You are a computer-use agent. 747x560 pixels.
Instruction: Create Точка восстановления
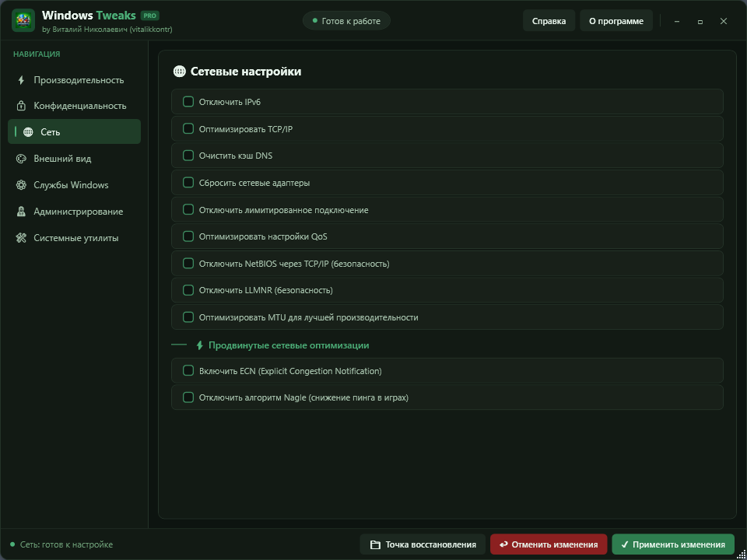[x=423, y=544]
